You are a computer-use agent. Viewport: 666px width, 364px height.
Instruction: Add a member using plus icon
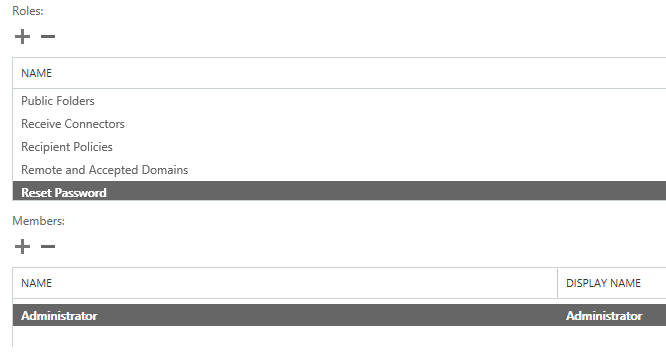[x=23, y=246]
